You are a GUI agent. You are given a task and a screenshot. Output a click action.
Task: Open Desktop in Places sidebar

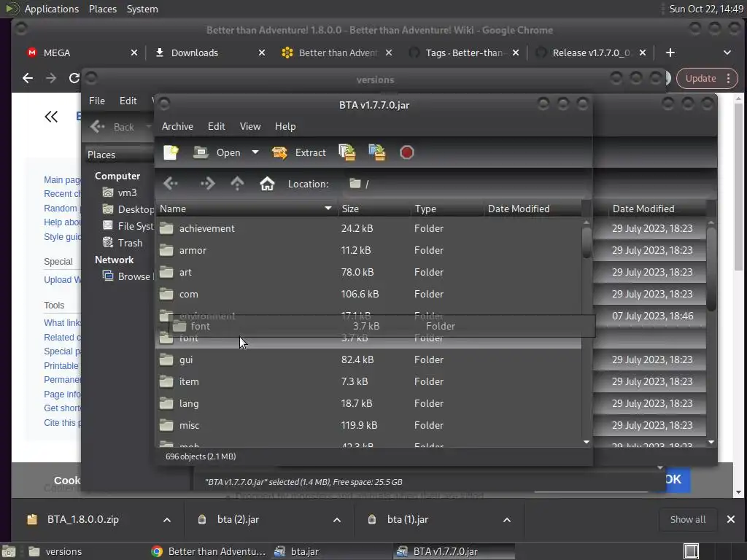pos(128,209)
